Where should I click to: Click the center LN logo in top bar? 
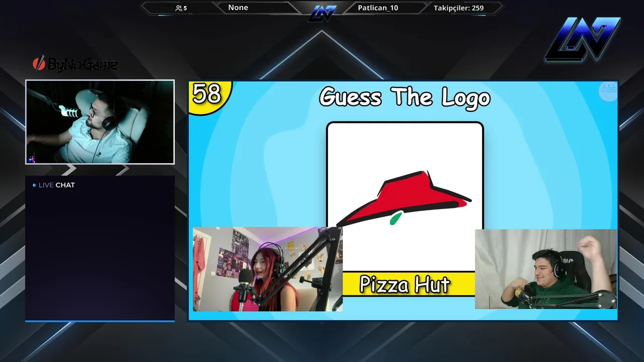[x=322, y=13]
